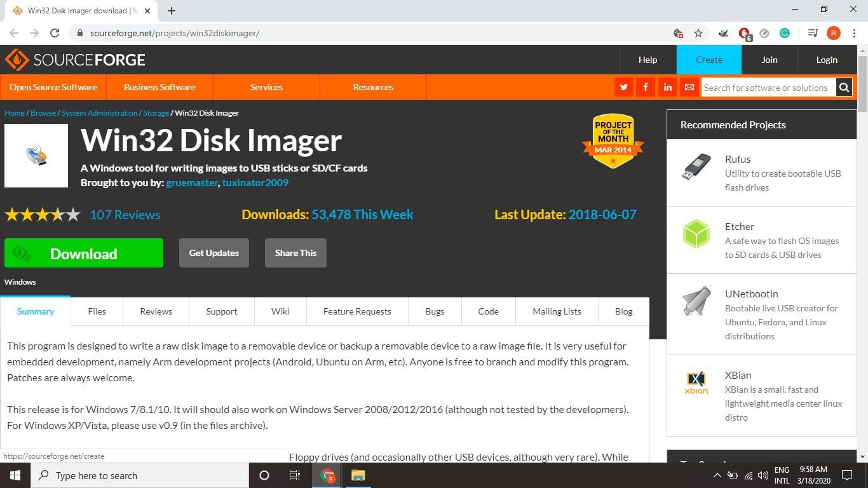Switch to the Code tab
Image resolution: width=868 pixels, height=488 pixels.
(x=489, y=311)
